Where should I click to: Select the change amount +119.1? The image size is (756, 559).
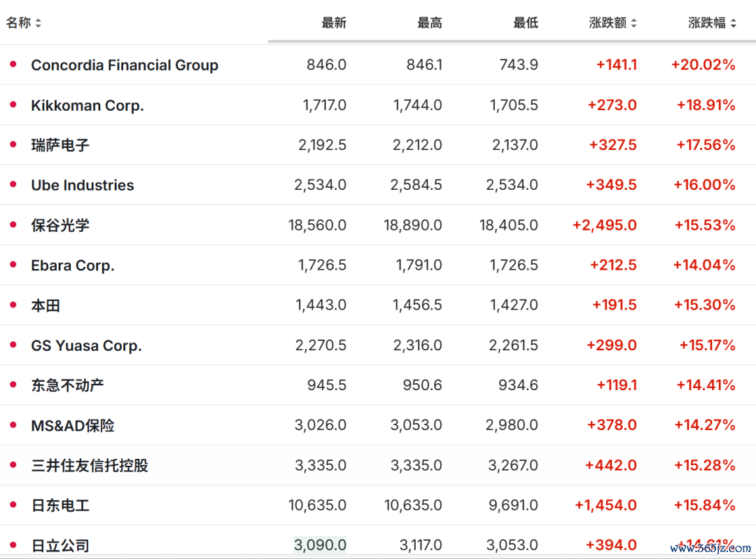[x=617, y=385]
